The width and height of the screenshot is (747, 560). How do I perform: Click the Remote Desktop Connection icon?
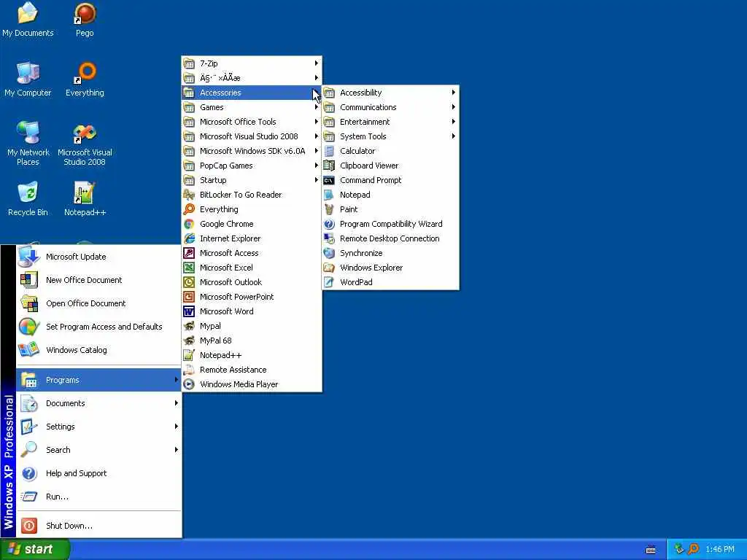point(329,238)
